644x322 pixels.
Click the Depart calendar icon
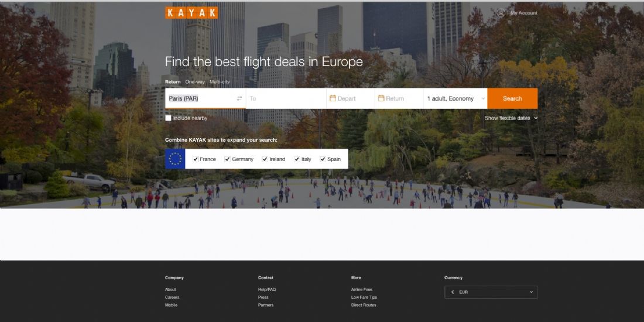click(333, 98)
